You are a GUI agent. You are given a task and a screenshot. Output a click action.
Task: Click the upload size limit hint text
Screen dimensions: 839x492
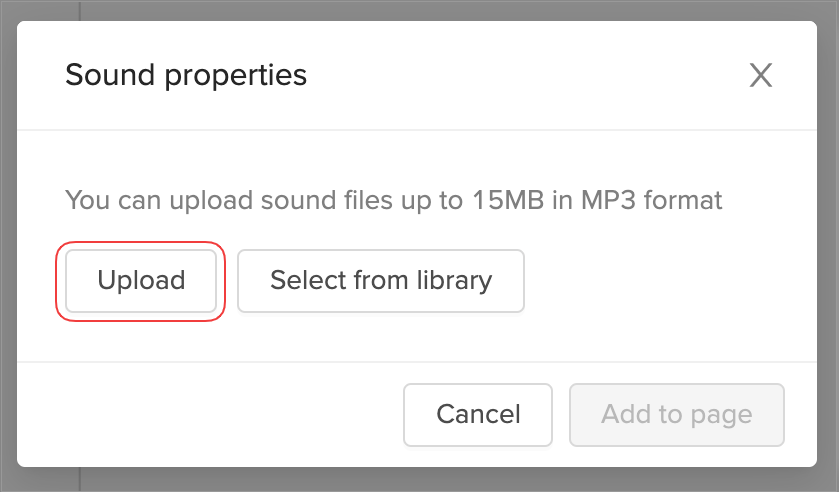(x=393, y=200)
